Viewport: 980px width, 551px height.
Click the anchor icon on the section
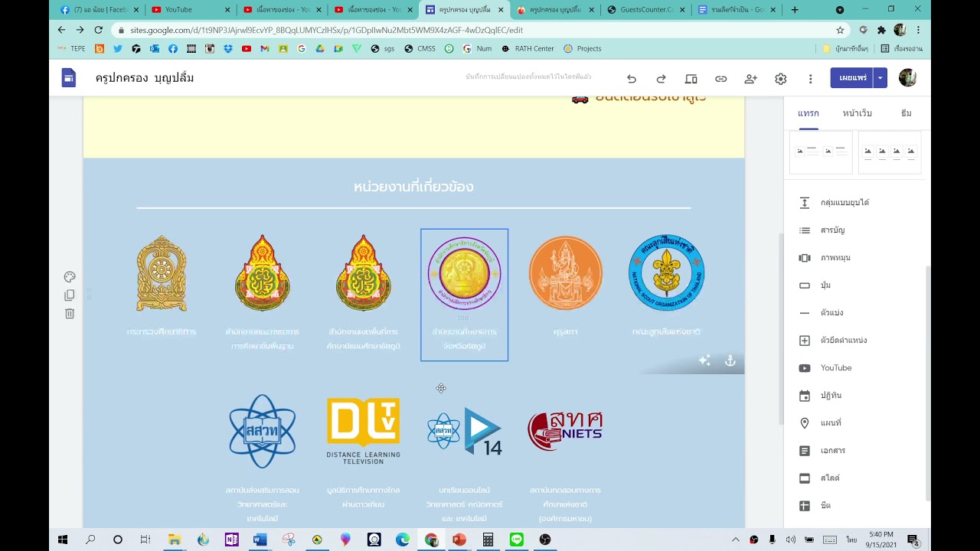[730, 360]
